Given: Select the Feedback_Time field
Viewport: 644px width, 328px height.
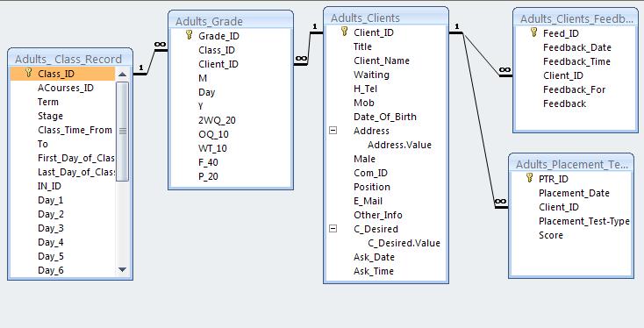Looking at the screenshot, I should [576, 61].
